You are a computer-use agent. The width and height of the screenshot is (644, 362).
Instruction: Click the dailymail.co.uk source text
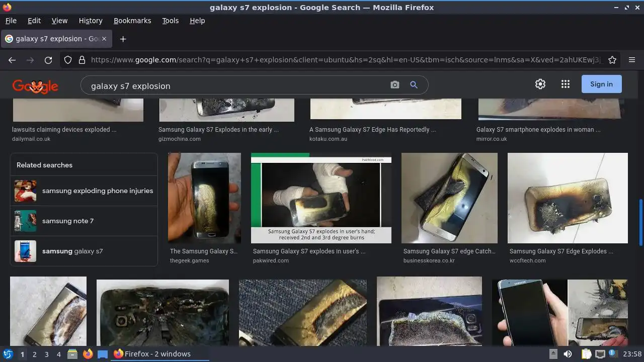tap(31, 139)
